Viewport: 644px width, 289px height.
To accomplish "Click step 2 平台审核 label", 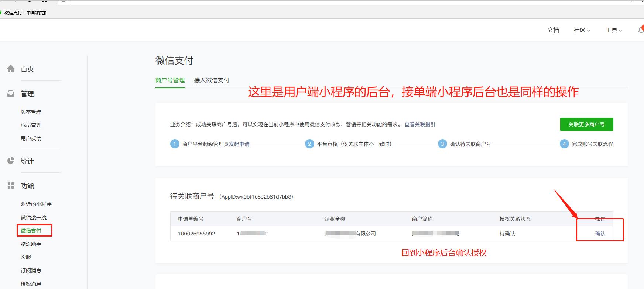I will click(354, 144).
